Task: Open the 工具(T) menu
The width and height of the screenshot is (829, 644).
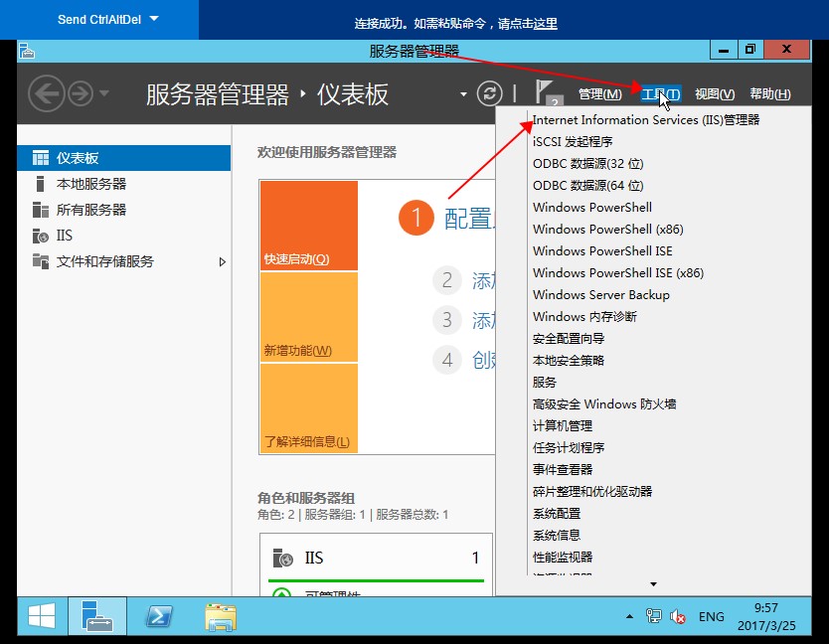Action: pos(660,94)
